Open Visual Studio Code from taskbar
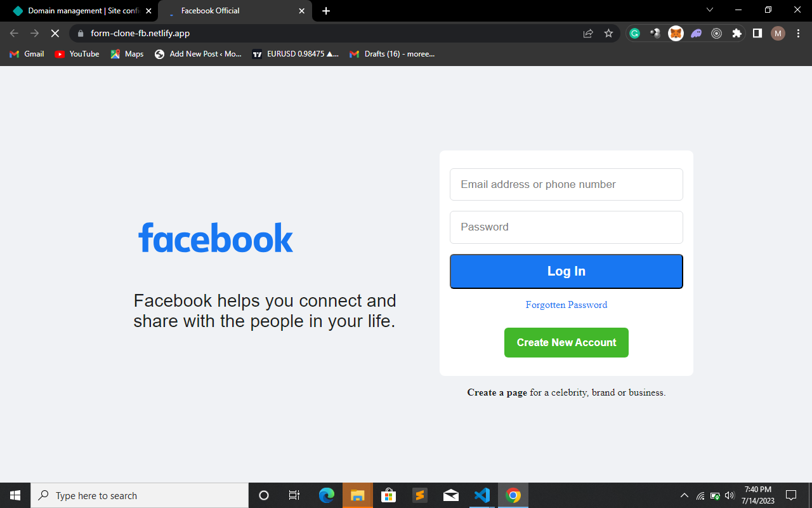This screenshot has height=508, width=812. 482,495
